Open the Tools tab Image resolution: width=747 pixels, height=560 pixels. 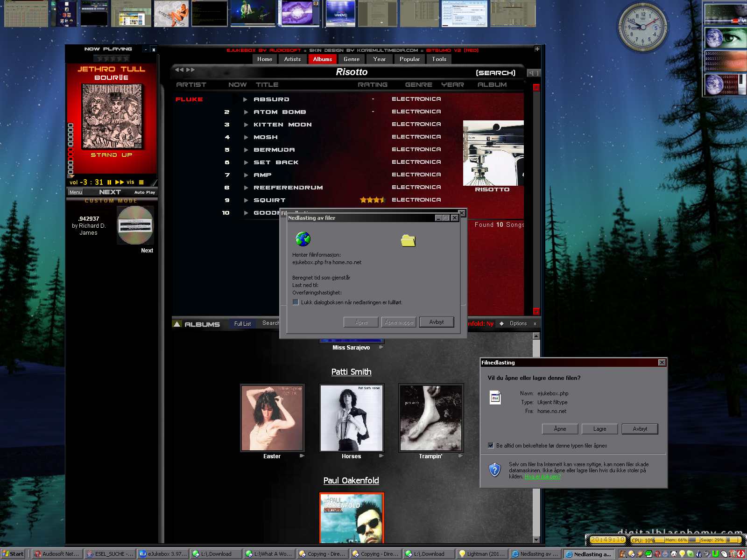point(439,59)
